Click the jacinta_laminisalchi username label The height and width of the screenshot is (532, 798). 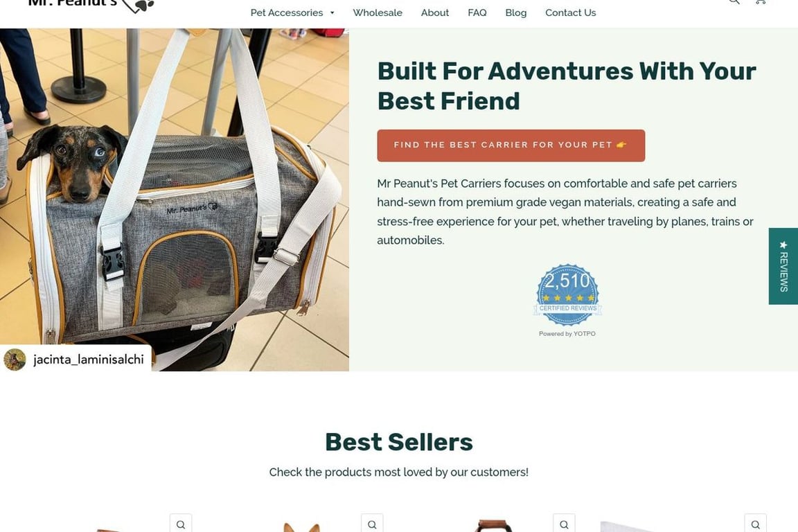[x=89, y=360]
